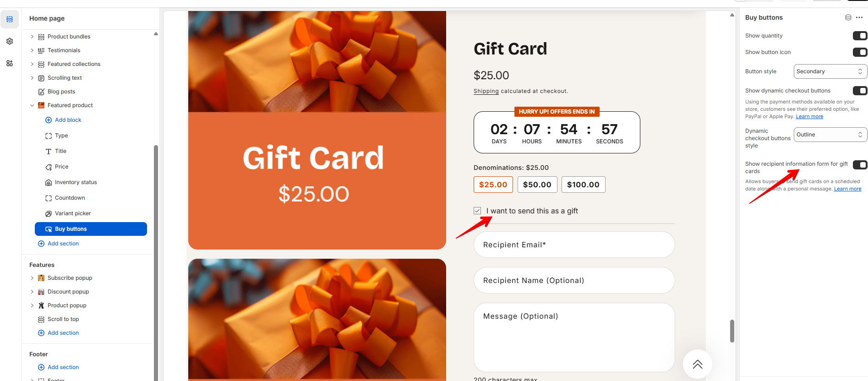Image resolution: width=868 pixels, height=381 pixels.
Task: Open the app embeds icon
Action: pyautogui.click(x=10, y=63)
